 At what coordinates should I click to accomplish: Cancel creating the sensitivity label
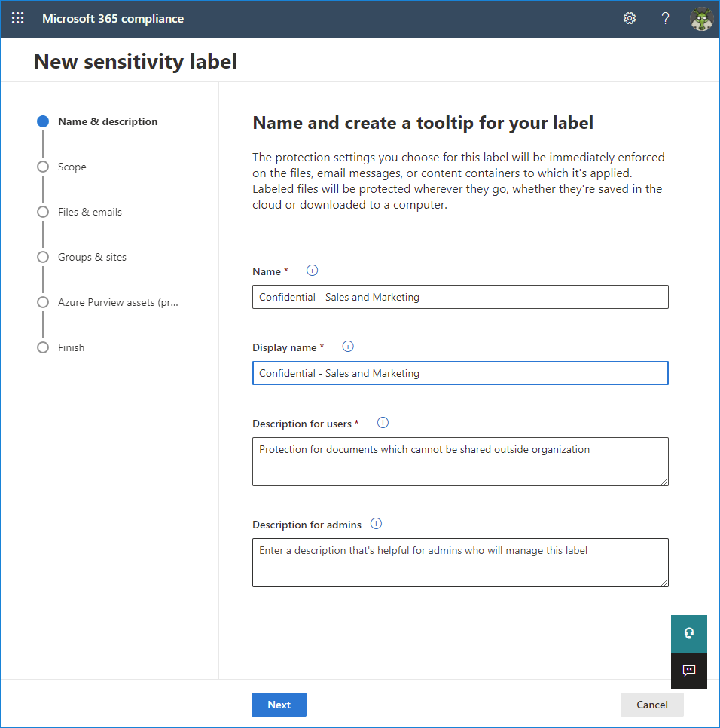[651, 704]
